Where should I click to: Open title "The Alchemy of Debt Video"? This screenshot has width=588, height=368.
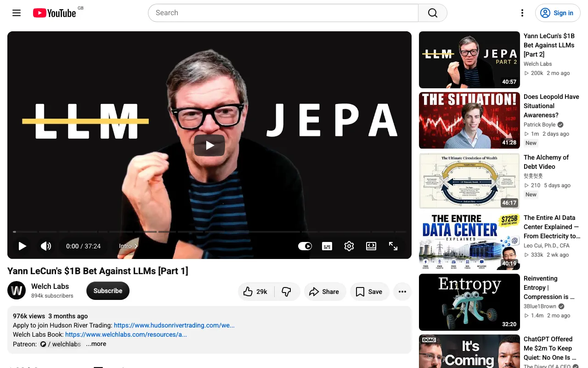(546, 162)
